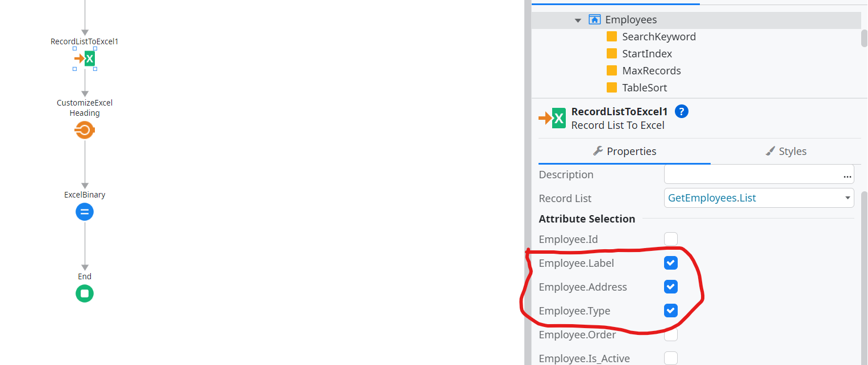The height and width of the screenshot is (365, 868).
Task: Select the RecordListToExcel1 node in the flow
Action: (x=85, y=58)
